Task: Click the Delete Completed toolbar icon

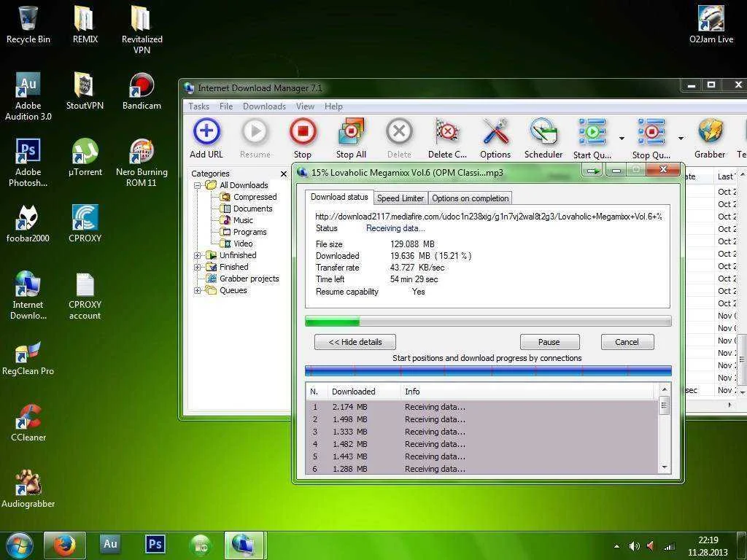Action: tap(447, 138)
